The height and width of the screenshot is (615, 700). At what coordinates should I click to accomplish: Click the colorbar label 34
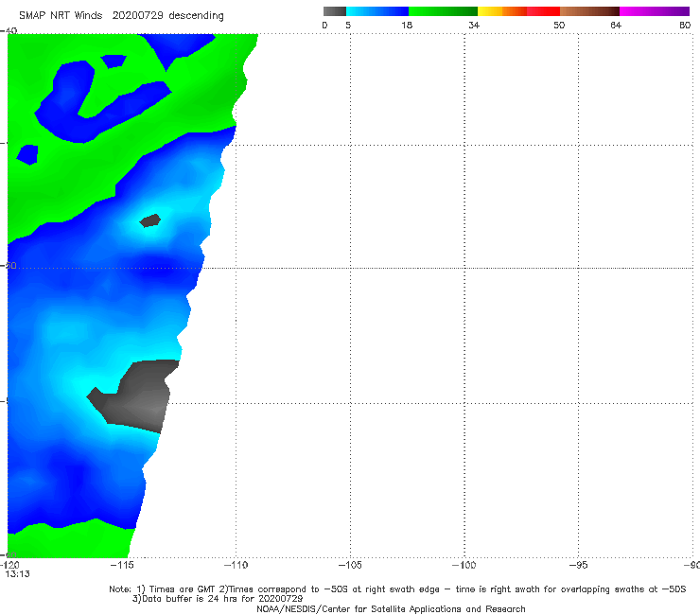click(x=474, y=26)
